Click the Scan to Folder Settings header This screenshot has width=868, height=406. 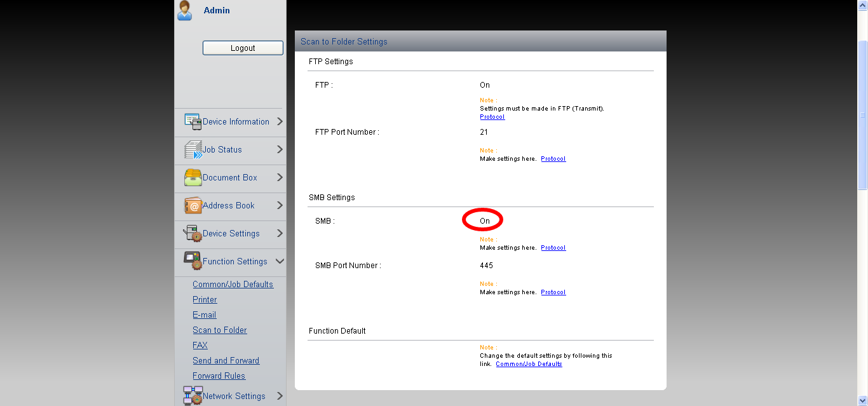(x=344, y=41)
